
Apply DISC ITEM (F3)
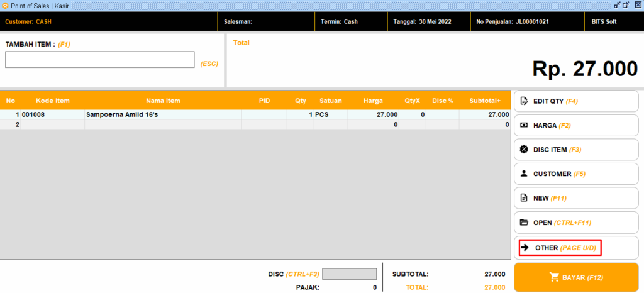pyautogui.click(x=576, y=150)
